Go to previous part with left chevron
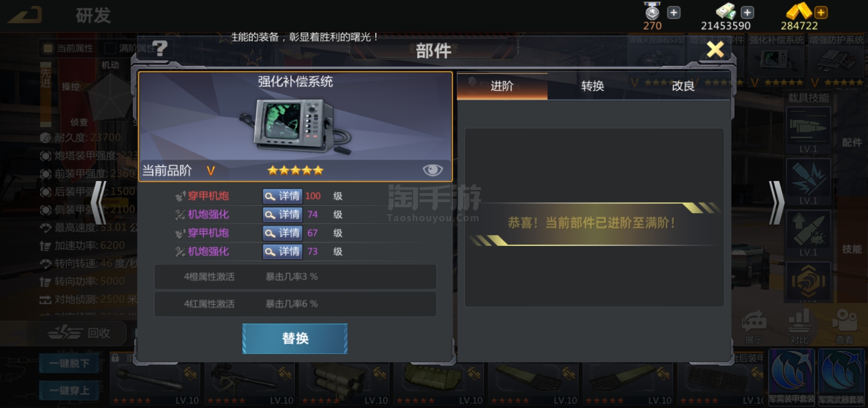This screenshot has height=408, width=868. [98, 203]
